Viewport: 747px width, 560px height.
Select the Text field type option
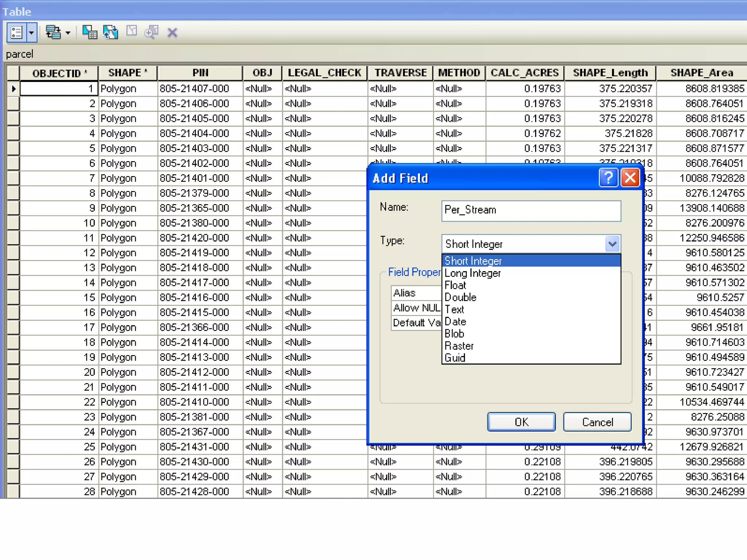(454, 309)
